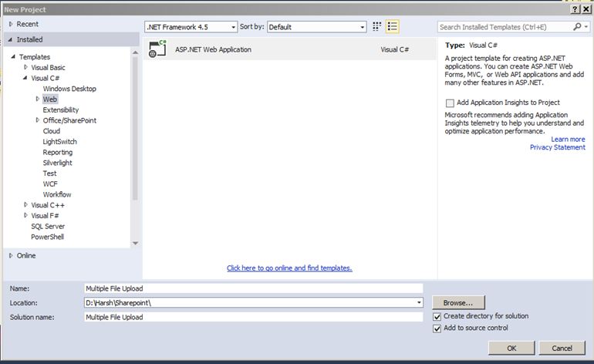Viewport: 594px width, 364px height.
Task: Click here to go online and find templates
Action: (x=289, y=268)
